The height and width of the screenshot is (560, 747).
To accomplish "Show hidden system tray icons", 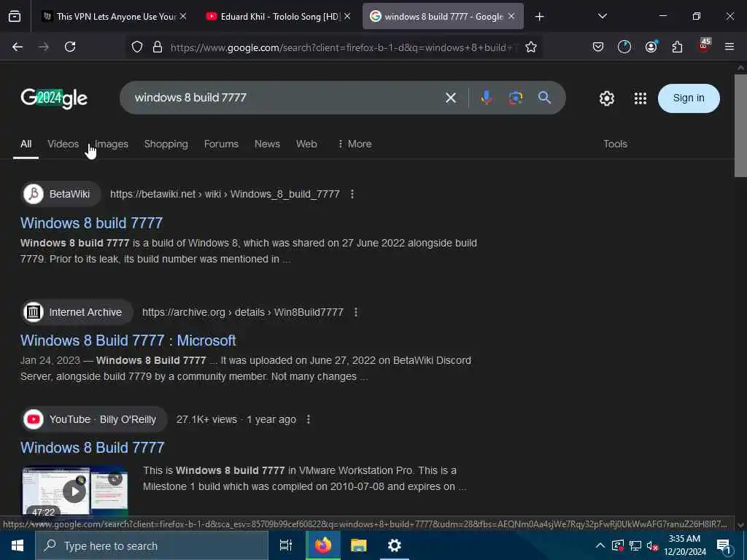I will click(x=600, y=545).
